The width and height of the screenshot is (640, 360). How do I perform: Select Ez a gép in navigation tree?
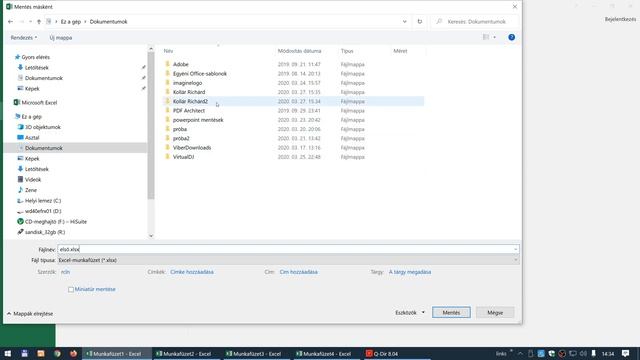[31, 117]
